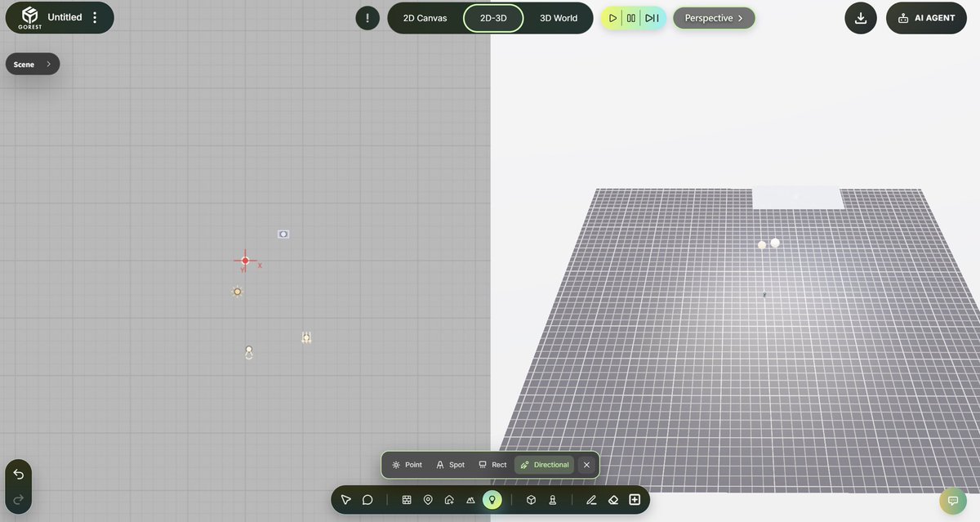Select the spot light marker on canvas
Image resolution: width=980 pixels, height=522 pixels.
click(249, 352)
